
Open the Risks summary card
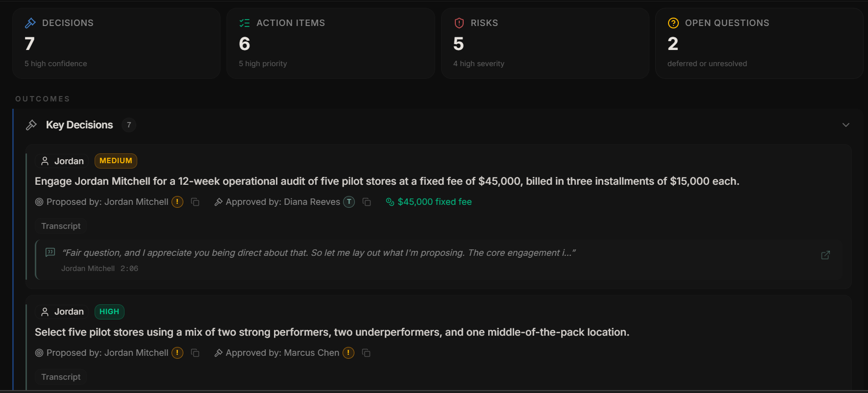point(545,43)
